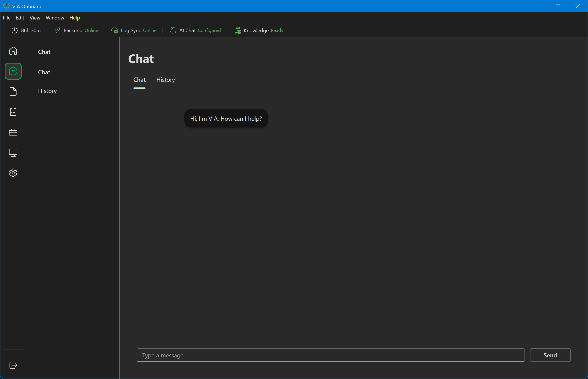Open the clipboard checklist sidebar icon
The width and height of the screenshot is (588, 379).
13,112
